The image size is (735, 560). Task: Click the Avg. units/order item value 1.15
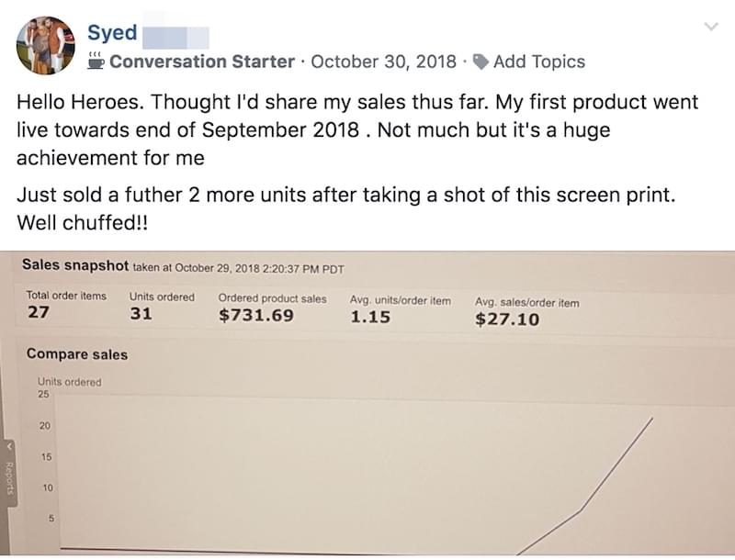tap(370, 317)
